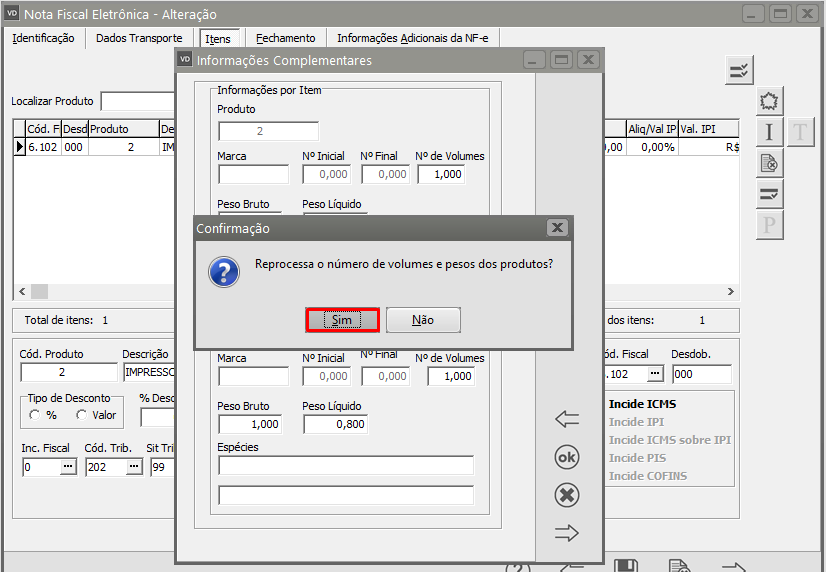This screenshot has width=826, height=572.
Task: Click the Localizar Produto search field
Action: point(137,101)
